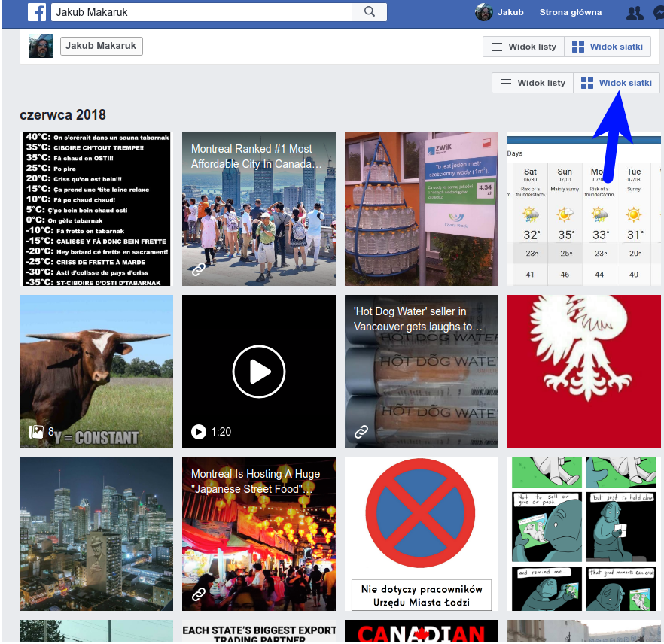
Task: Select Widok siatki in the upper header bar
Action: pos(608,47)
